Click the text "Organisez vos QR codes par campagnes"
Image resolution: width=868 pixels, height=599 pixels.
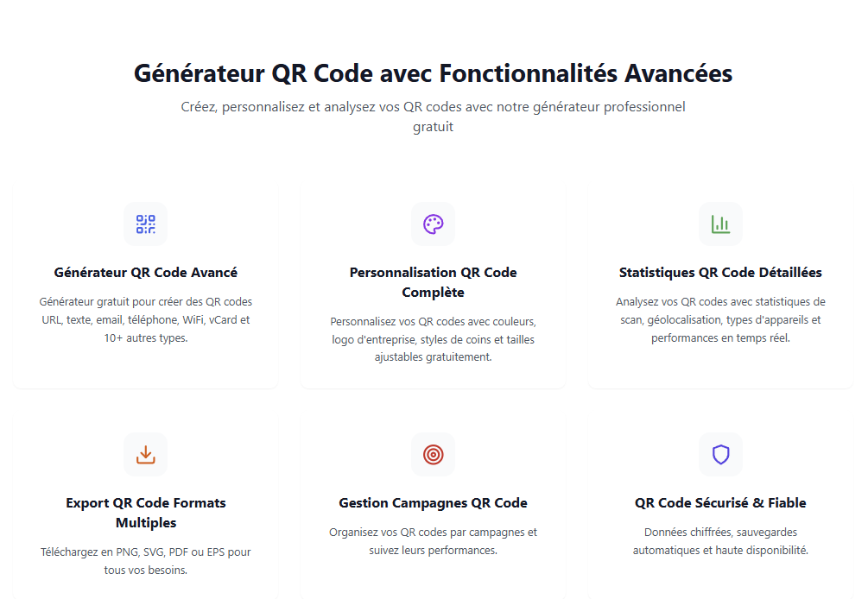(x=433, y=541)
